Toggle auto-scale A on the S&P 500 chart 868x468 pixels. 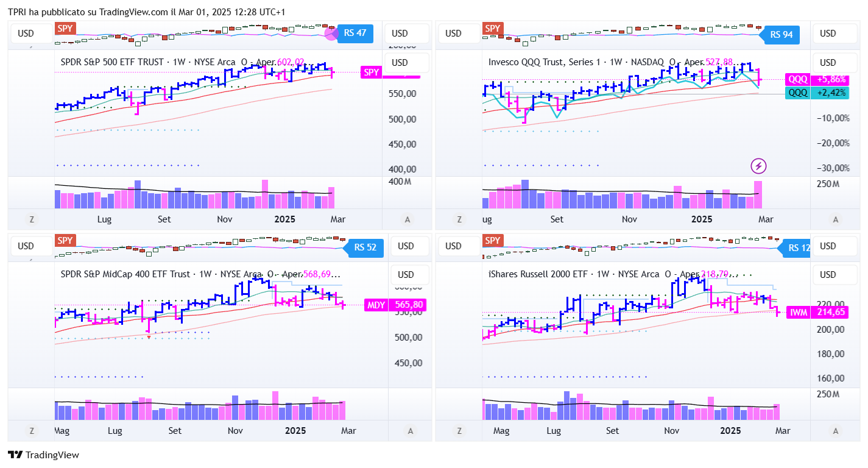pyautogui.click(x=408, y=219)
